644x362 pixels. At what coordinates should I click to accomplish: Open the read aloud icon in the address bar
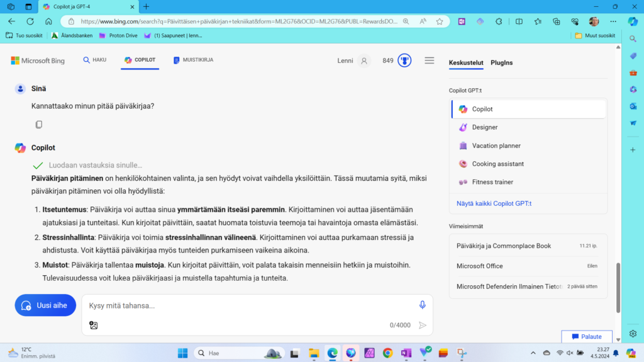click(423, 21)
